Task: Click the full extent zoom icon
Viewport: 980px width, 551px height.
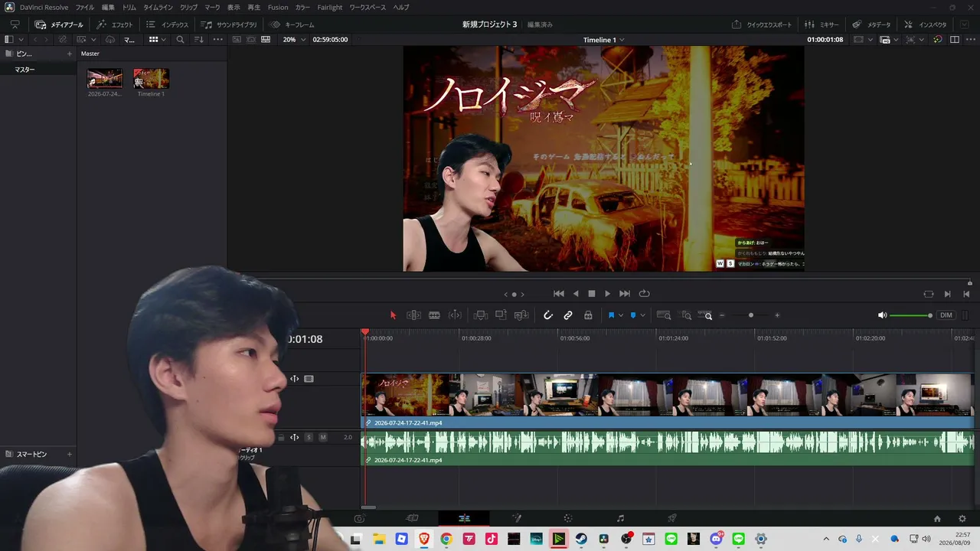Action: [664, 315]
